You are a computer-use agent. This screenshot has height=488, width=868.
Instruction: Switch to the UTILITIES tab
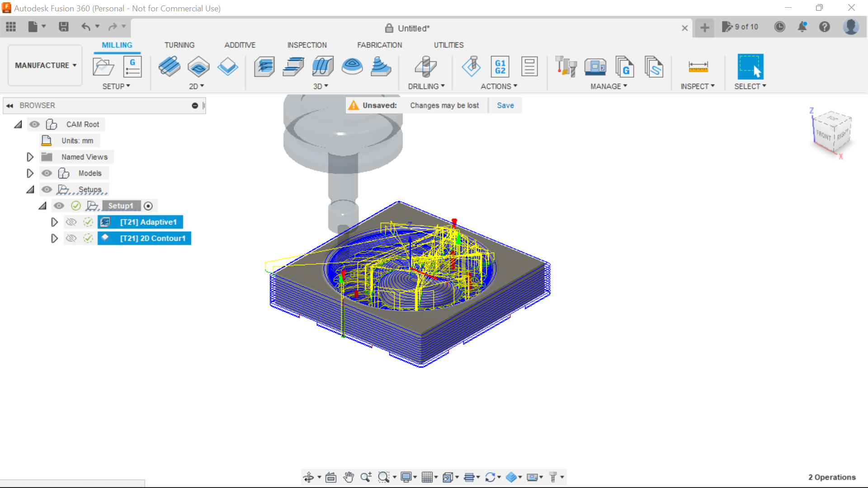[448, 45]
